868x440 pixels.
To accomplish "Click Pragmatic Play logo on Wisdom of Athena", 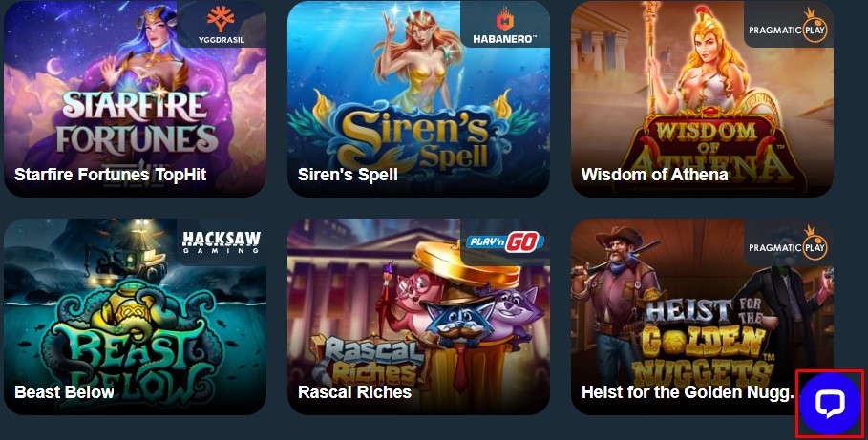I will coord(789,25).
